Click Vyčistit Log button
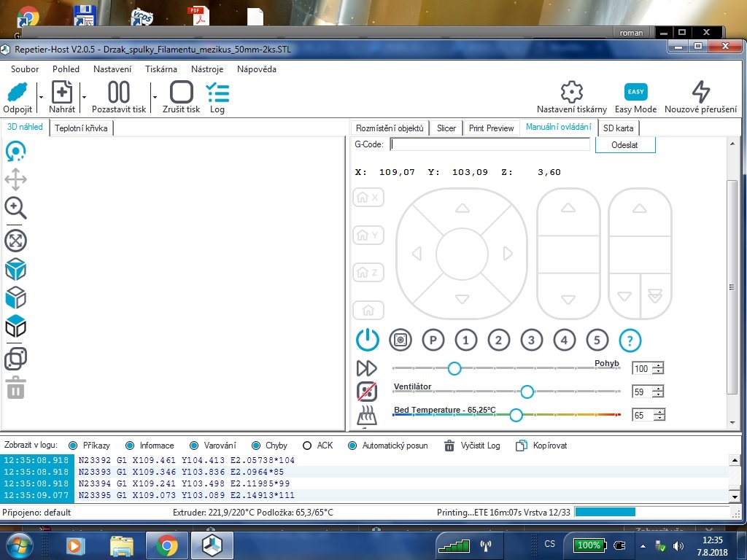Screen dimensions: 747x560 pos(472,446)
